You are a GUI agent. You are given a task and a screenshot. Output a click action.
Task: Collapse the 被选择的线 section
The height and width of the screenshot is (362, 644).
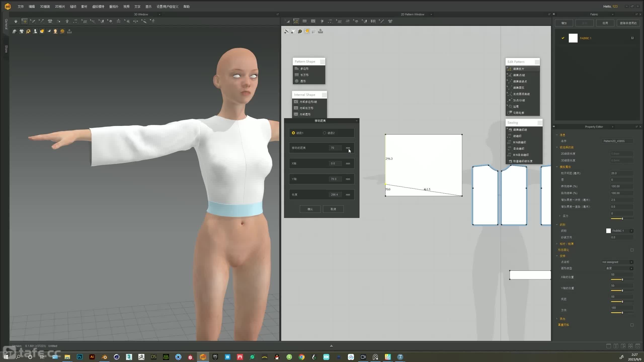557,147
